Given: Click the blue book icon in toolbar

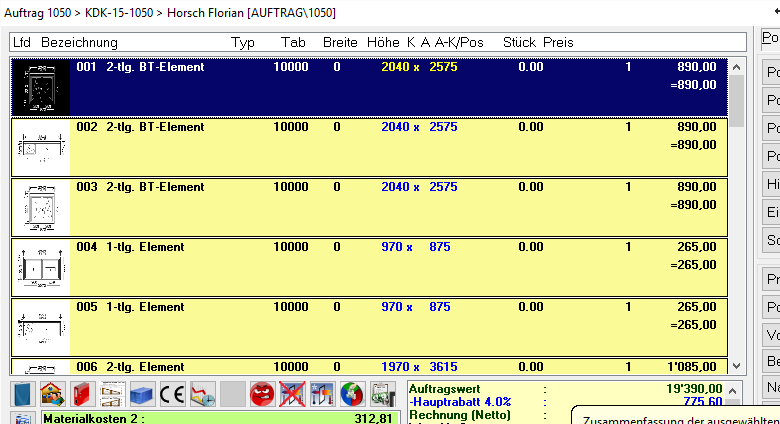Looking at the screenshot, I should [x=23, y=394].
